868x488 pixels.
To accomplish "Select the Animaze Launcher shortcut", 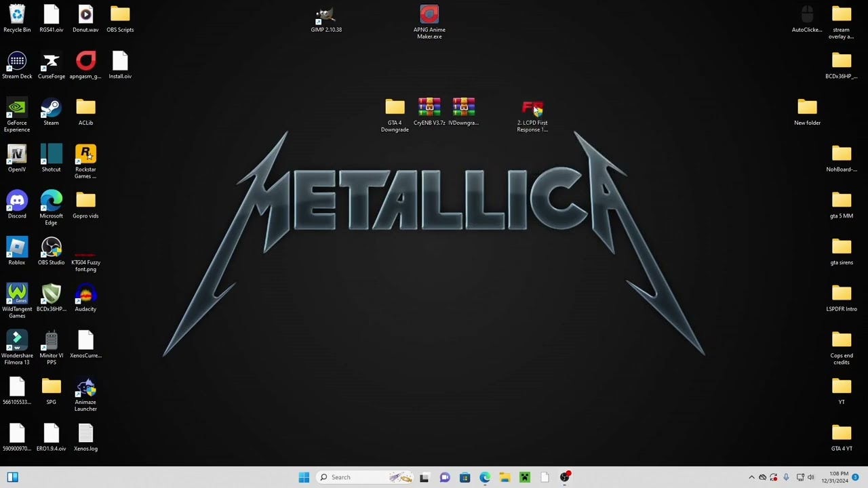I will [x=85, y=394].
